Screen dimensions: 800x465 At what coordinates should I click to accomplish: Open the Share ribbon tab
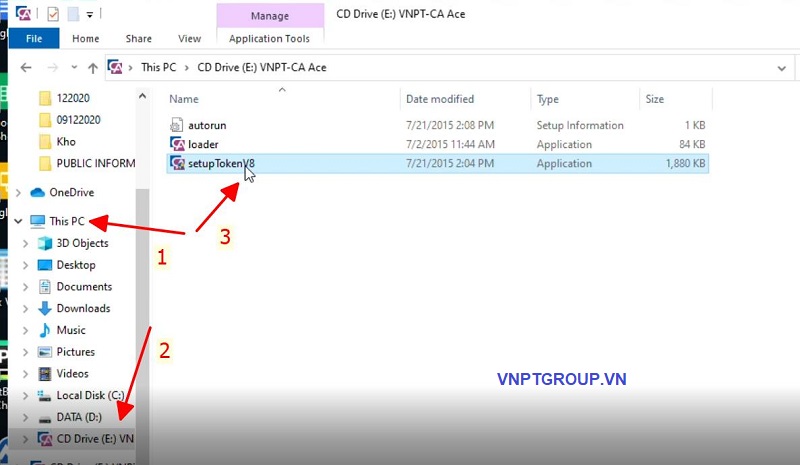138,39
